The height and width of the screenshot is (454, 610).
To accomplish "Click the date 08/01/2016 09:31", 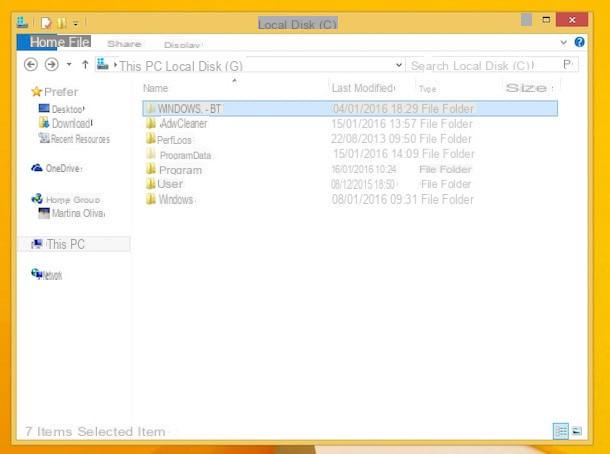I will (x=375, y=200).
